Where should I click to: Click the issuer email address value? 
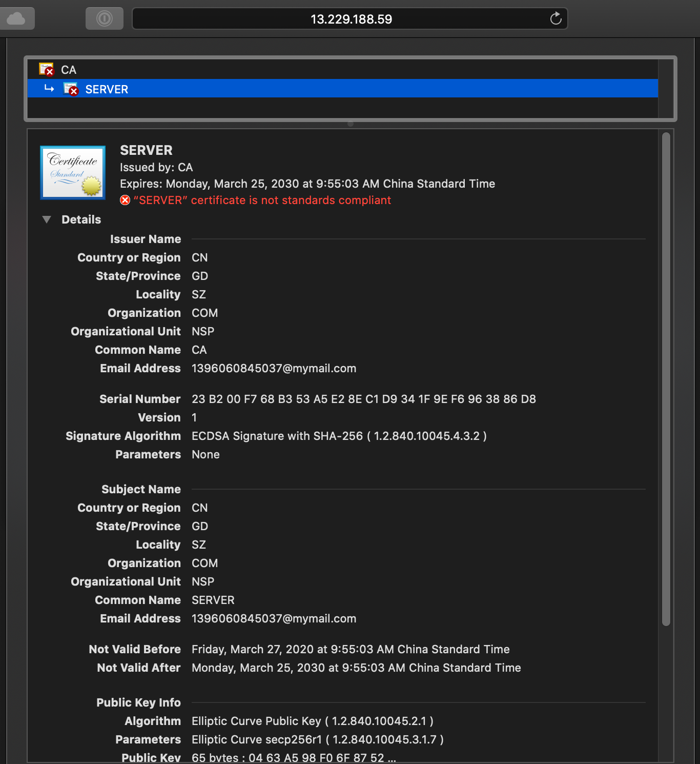coord(274,368)
